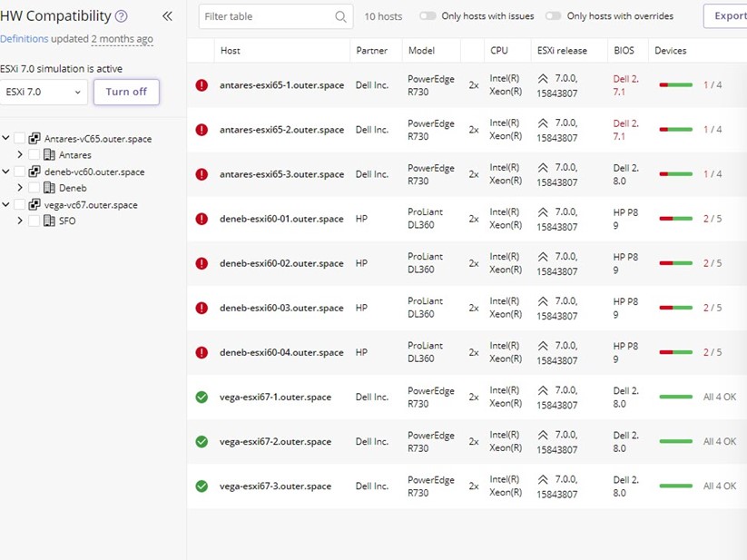Screen dimensions: 747x560
Task: Click the search magnifier in filter box
Action: (340, 16)
